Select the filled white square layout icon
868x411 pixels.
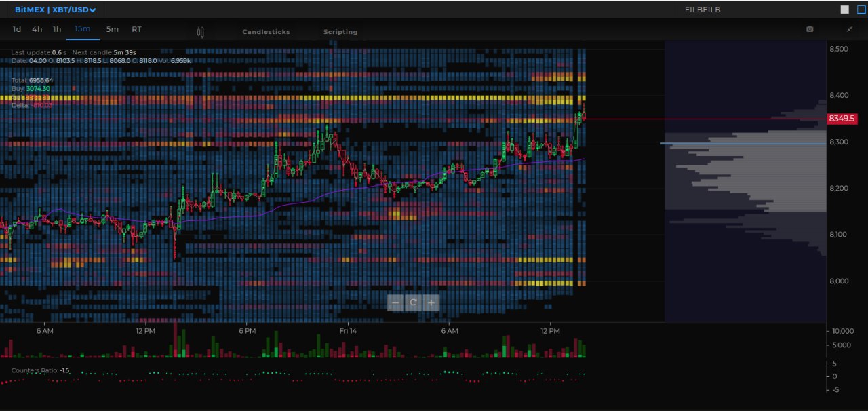coord(844,9)
